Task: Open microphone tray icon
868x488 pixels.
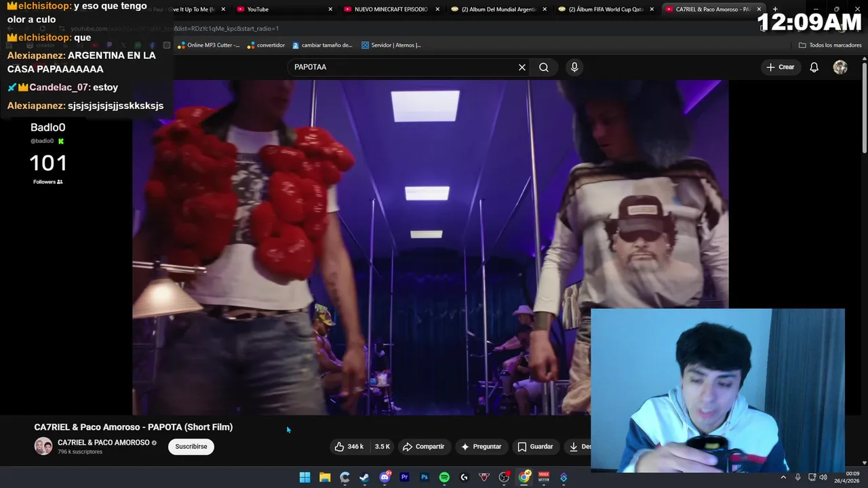Action: point(798,477)
